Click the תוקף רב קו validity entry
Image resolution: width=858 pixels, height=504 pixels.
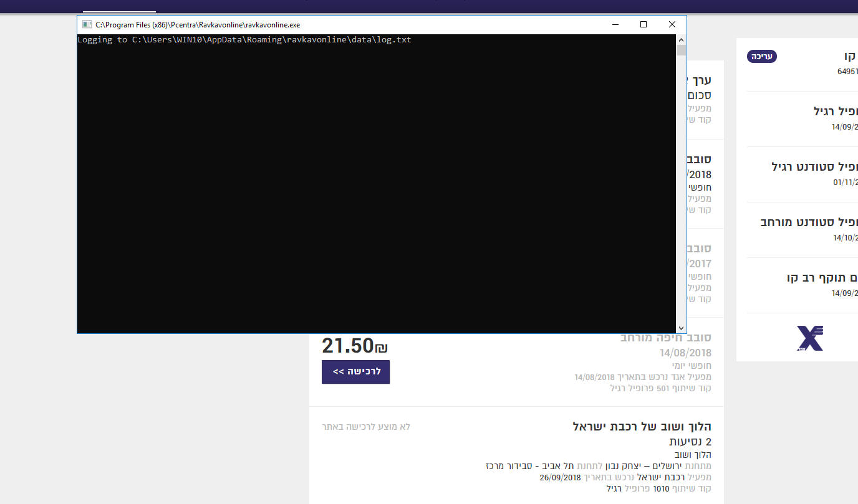coord(822,278)
